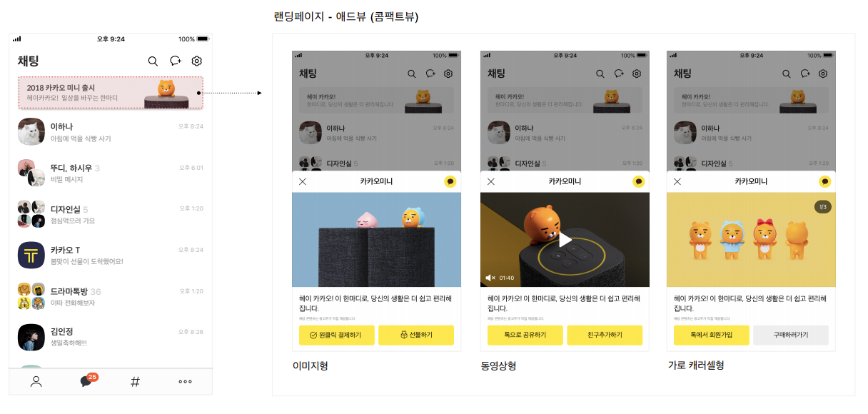Screen dimensions: 868x414
Task: Click 선물하기 button
Action: (x=416, y=335)
